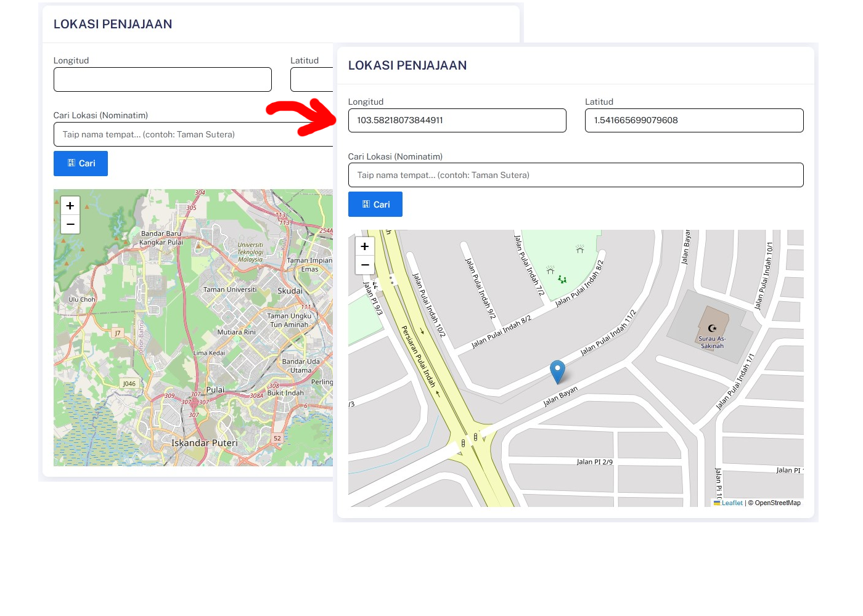This screenshot has height=616, width=863.
Task: Zoom out on the Pulai Indah map
Action: pos(365,265)
